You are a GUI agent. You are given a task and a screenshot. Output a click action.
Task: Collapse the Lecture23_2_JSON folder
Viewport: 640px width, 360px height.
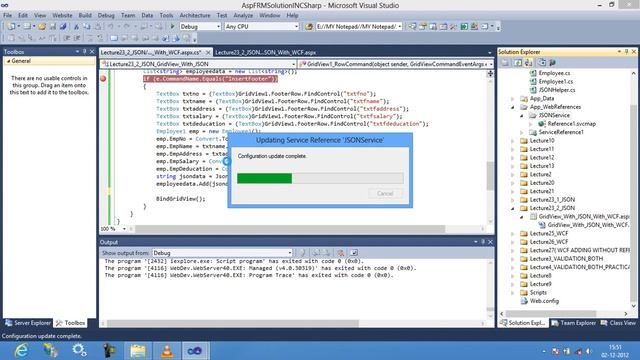pos(513,209)
